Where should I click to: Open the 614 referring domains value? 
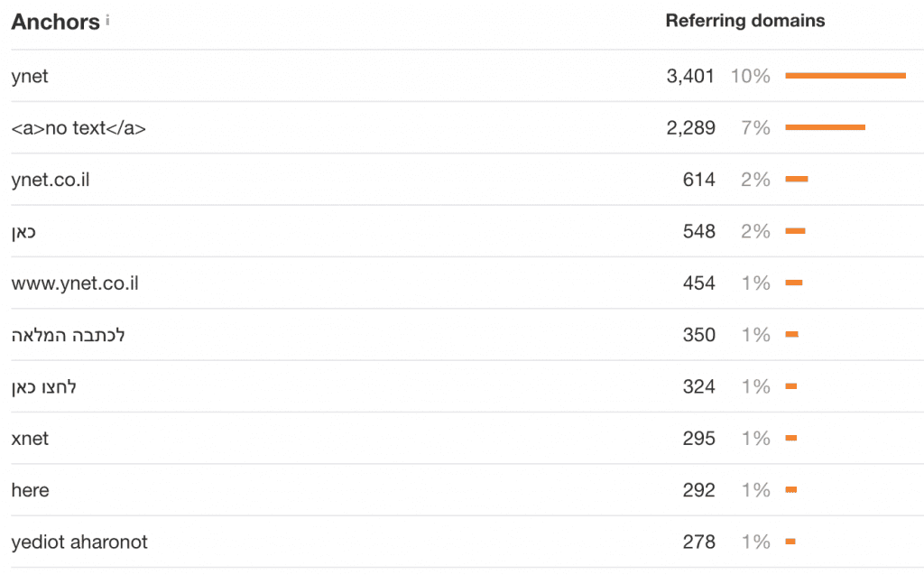pos(698,180)
